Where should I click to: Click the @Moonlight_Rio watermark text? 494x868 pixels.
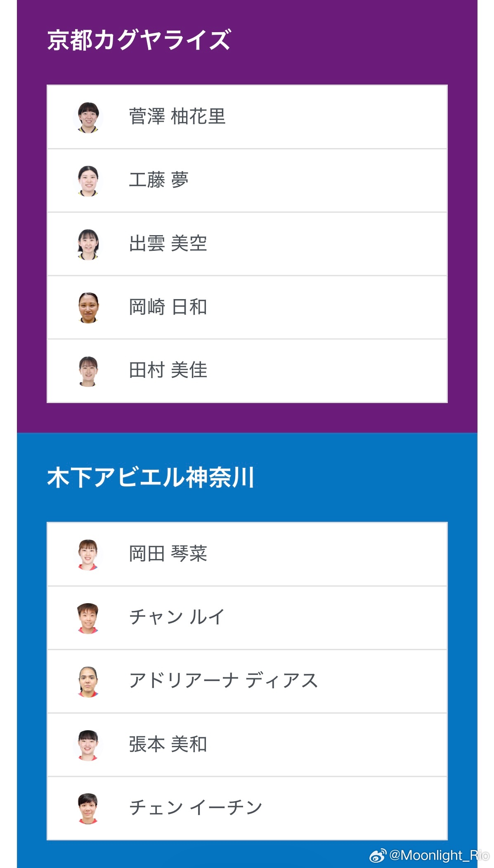pos(438,855)
